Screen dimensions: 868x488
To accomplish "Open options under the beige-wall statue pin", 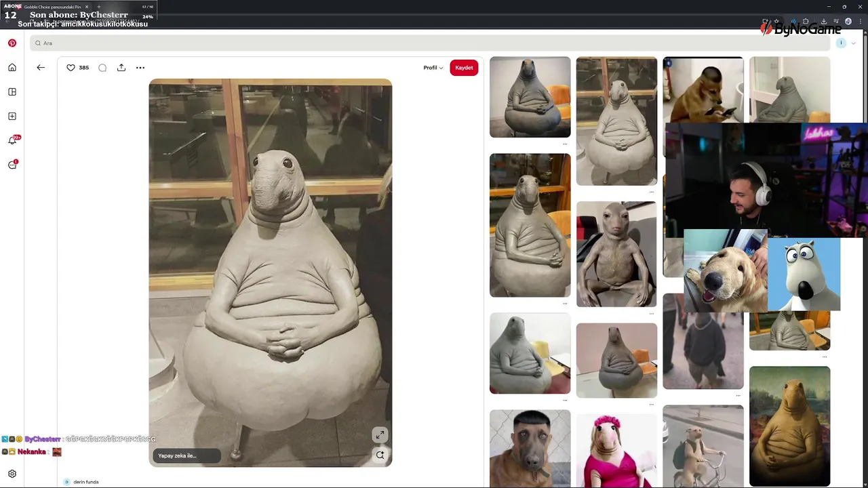I will click(652, 192).
